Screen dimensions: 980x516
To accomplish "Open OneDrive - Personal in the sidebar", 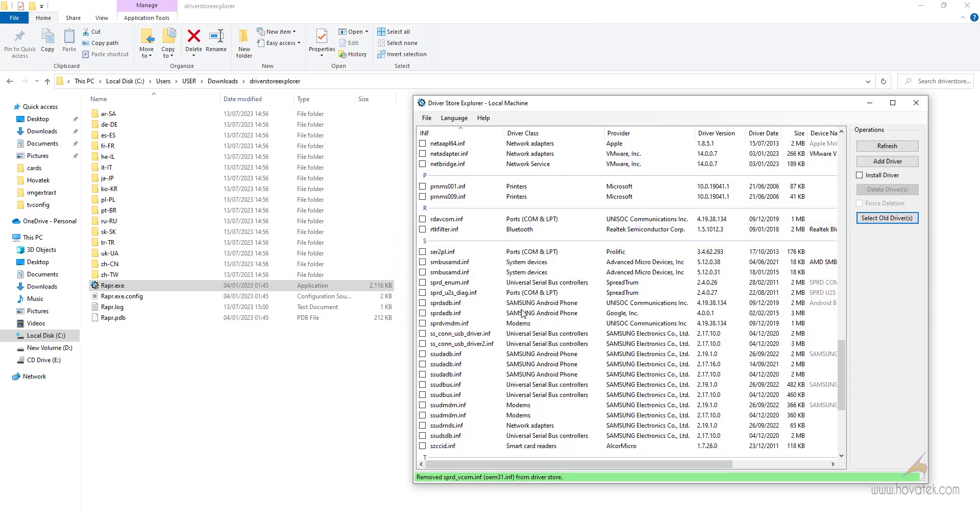I will (44, 221).
